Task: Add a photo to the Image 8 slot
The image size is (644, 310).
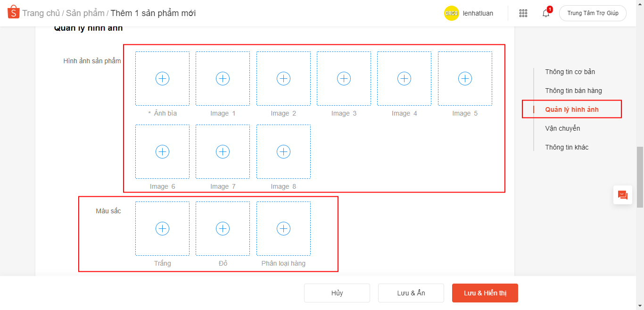Action: click(x=283, y=151)
